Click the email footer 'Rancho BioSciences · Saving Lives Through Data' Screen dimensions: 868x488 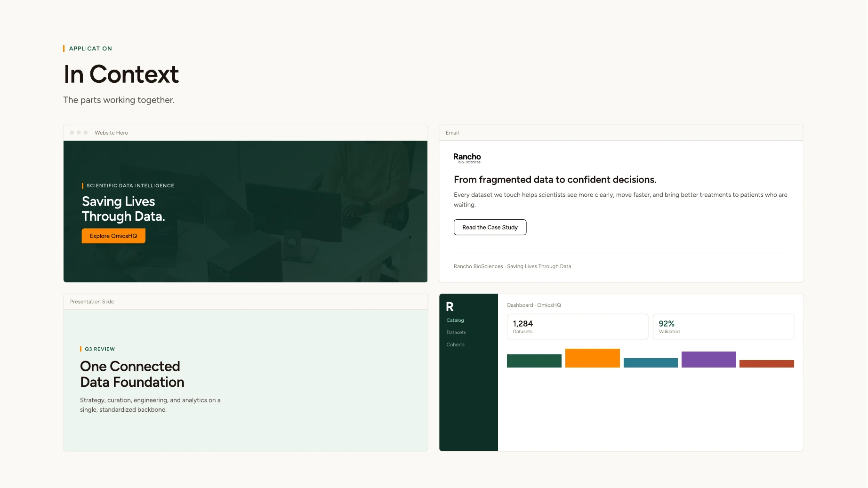coord(513,266)
